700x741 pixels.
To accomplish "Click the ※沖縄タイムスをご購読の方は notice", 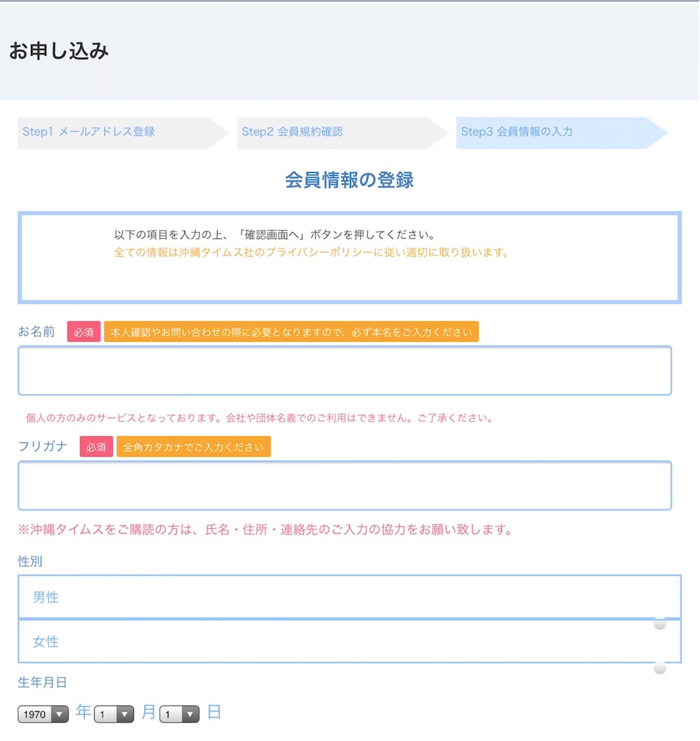I will pos(266,529).
